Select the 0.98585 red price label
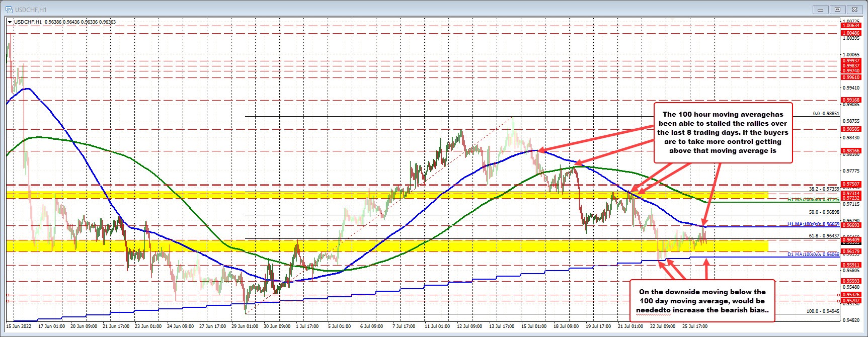This screenshot has height=337, width=868. [x=851, y=129]
